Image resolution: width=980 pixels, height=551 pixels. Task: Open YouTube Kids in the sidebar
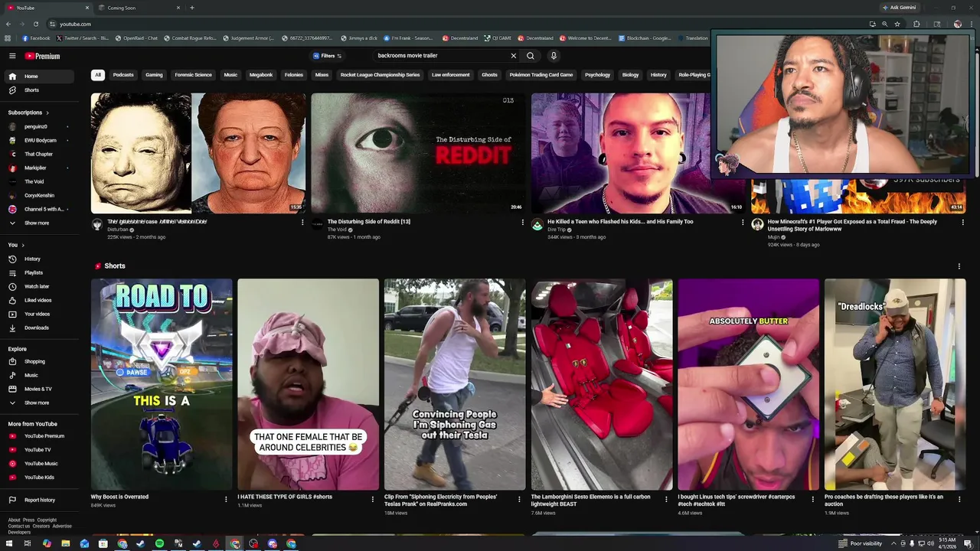click(38, 478)
